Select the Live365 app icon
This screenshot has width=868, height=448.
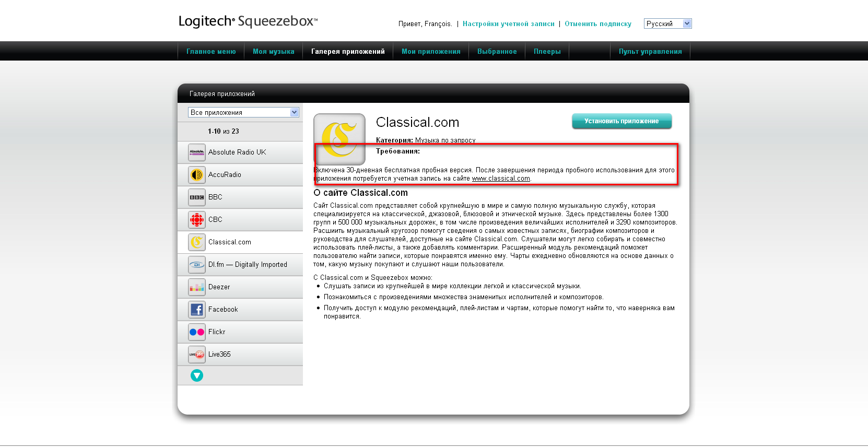click(x=197, y=355)
